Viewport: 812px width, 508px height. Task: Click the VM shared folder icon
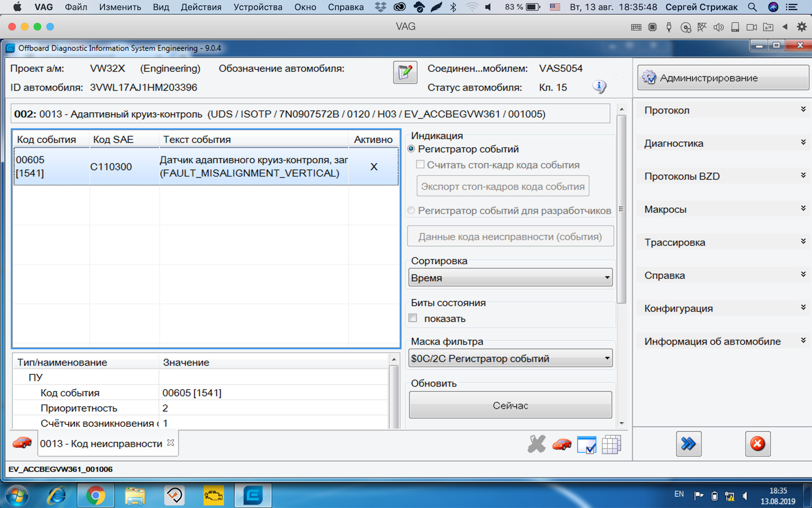click(x=768, y=27)
